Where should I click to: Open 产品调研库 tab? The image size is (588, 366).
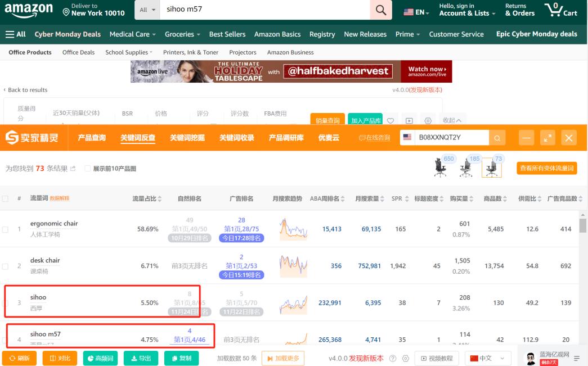coord(286,138)
